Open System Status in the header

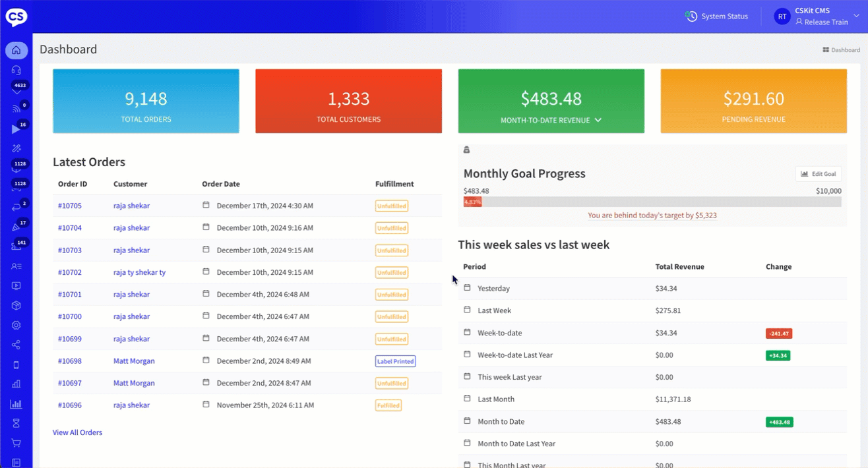[716, 16]
